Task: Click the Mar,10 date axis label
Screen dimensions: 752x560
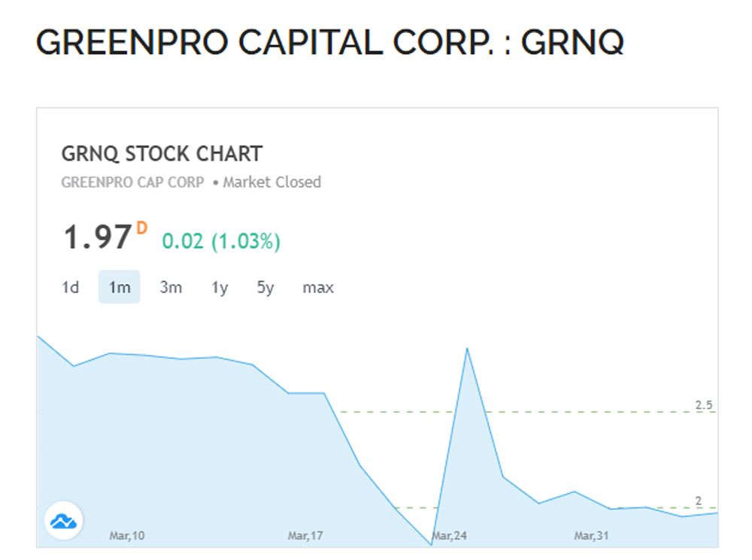Action: (x=127, y=536)
